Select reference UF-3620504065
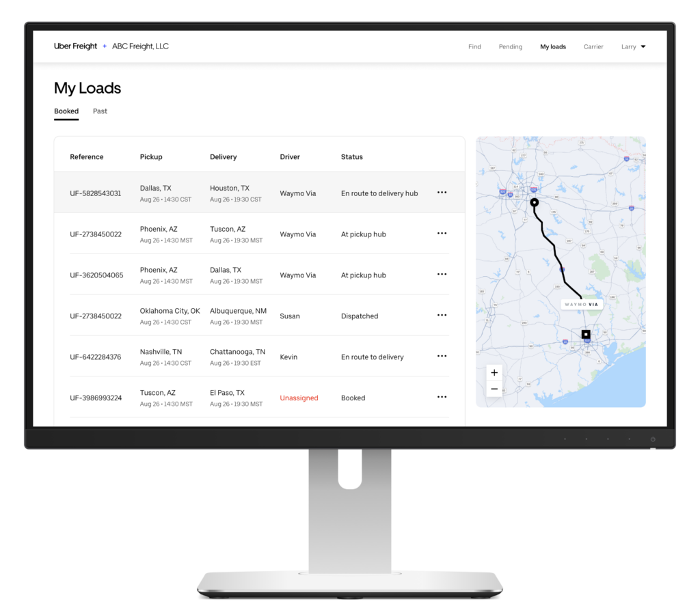Image resolution: width=700 pixels, height=608 pixels. (x=96, y=275)
